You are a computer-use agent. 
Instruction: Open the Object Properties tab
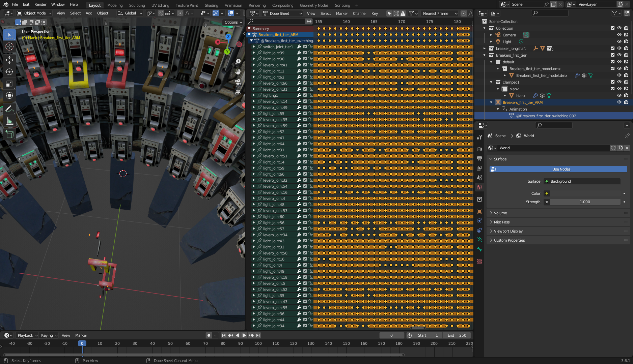pos(479,211)
